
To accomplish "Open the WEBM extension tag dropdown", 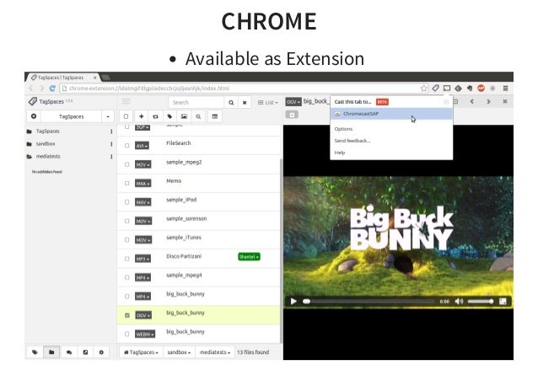I will pyautogui.click(x=145, y=334).
